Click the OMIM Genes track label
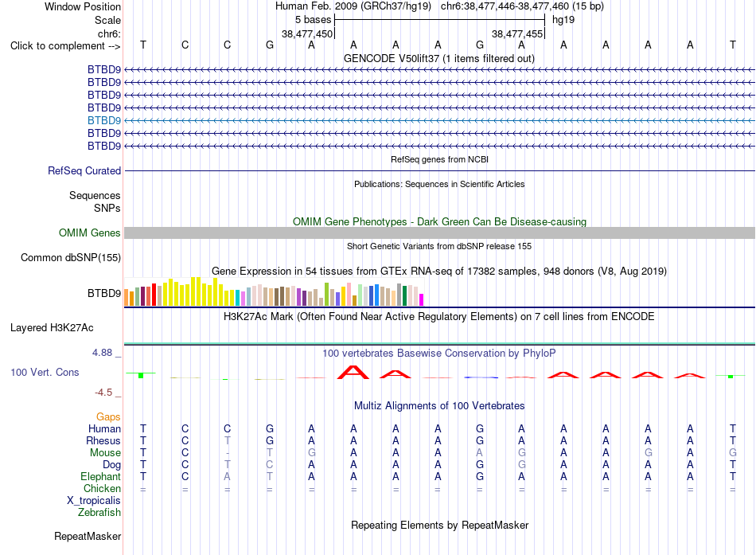The width and height of the screenshot is (756, 555). coord(90,233)
